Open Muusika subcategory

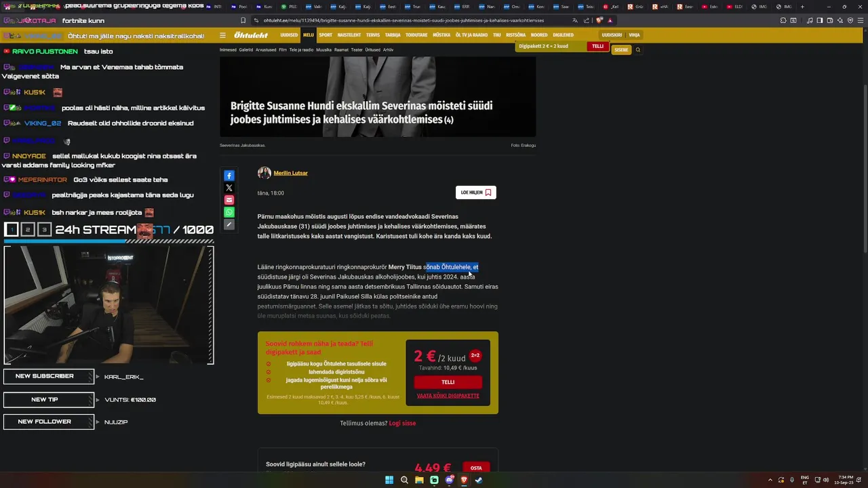click(324, 49)
